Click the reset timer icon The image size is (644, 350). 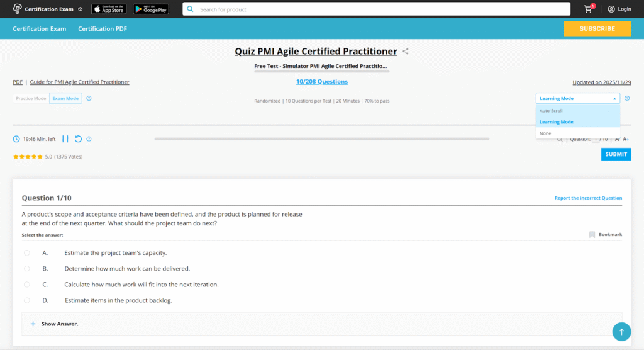pyautogui.click(x=78, y=139)
